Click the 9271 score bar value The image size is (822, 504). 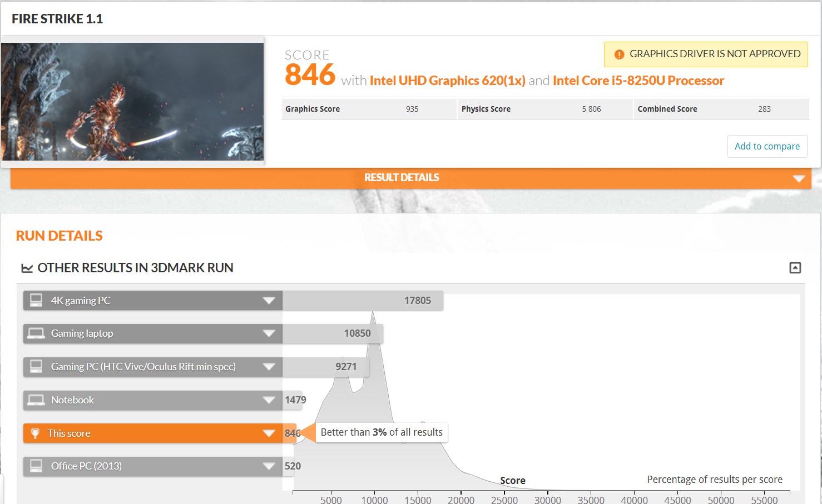[x=346, y=367]
